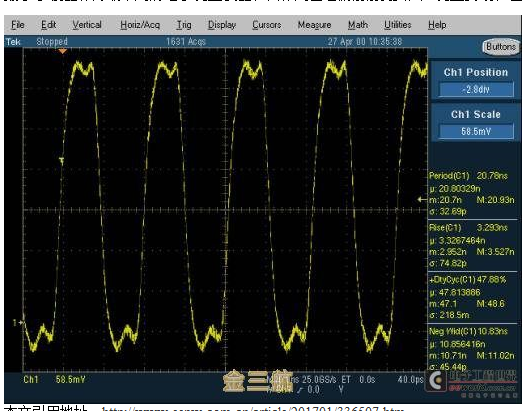Select the Rise(C1) measurement readout
Screen dimensions: 525x411
[472, 245]
